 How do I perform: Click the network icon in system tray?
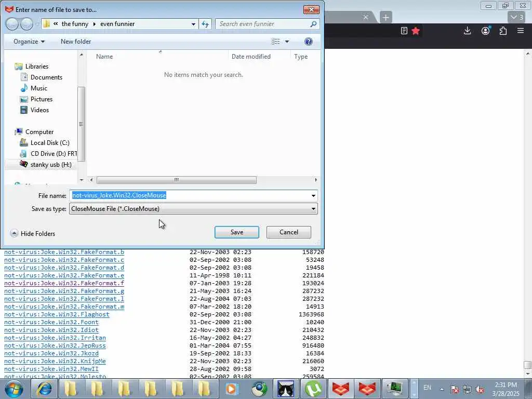pyautogui.click(x=467, y=390)
